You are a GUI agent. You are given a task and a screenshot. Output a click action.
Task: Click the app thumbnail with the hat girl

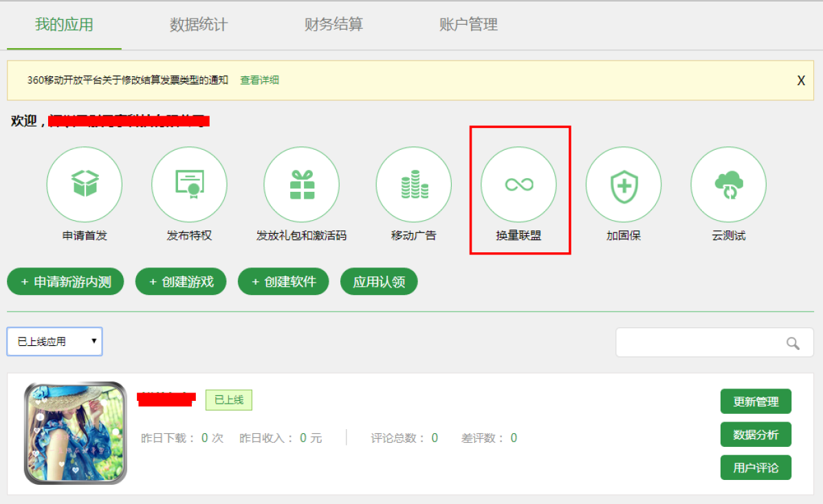76,433
